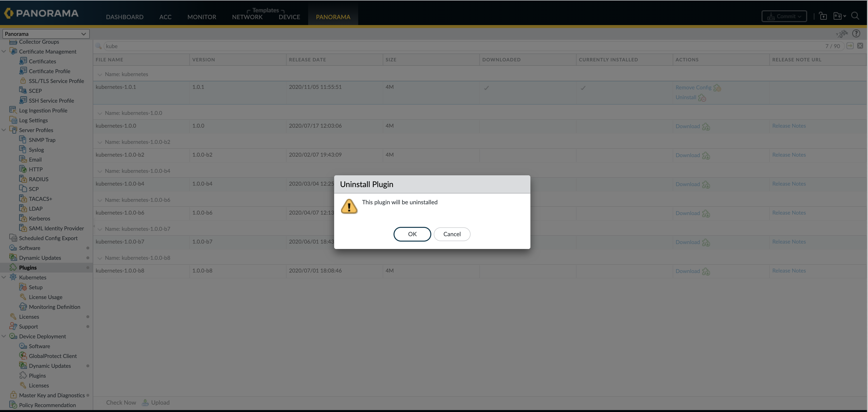Click the help question mark icon

[856, 33]
